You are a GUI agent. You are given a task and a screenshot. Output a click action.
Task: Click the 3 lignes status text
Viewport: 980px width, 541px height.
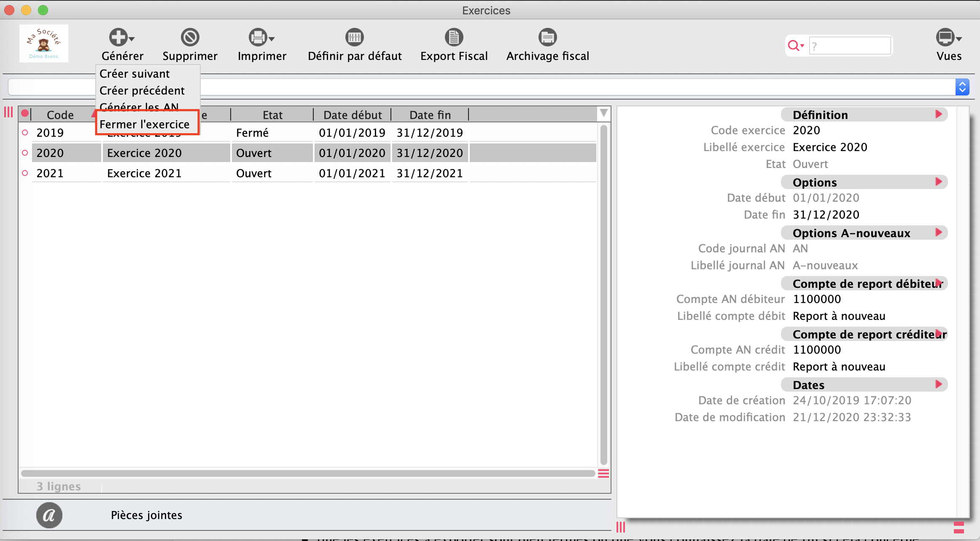(59, 486)
